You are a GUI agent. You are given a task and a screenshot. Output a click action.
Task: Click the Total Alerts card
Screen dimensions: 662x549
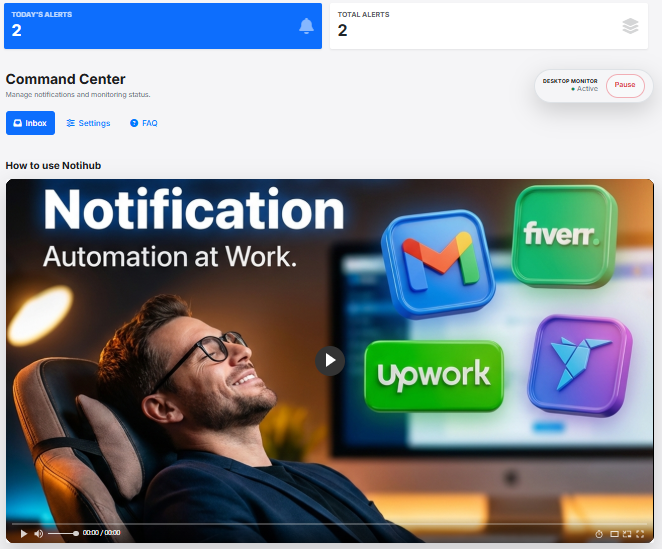click(x=489, y=26)
